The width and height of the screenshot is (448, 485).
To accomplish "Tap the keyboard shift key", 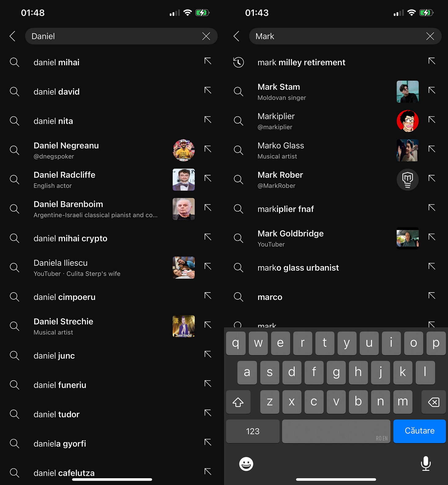I will point(238,402).
